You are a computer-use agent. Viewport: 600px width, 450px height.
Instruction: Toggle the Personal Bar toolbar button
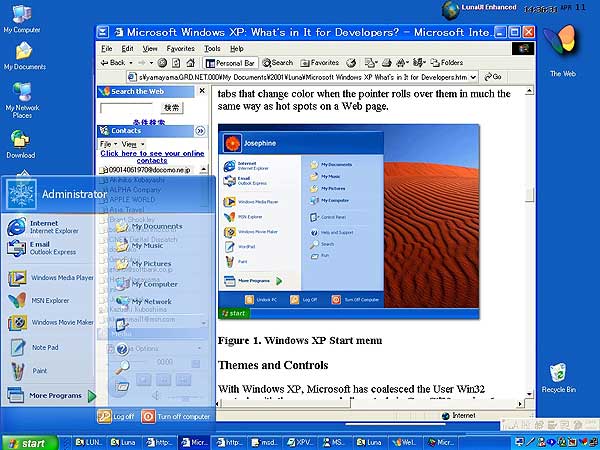(x=230, y=63)
